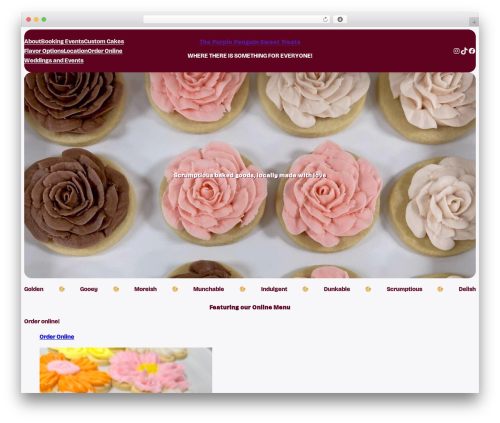Click the 'Munchable' marquee word

click(x=208, y=289)
